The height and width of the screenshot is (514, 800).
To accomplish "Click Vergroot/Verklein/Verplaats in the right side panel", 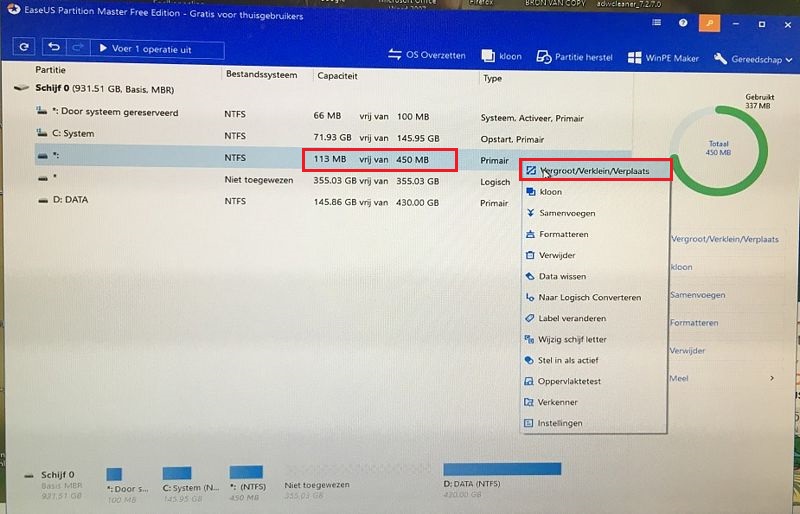I will [x=724, y=239].
